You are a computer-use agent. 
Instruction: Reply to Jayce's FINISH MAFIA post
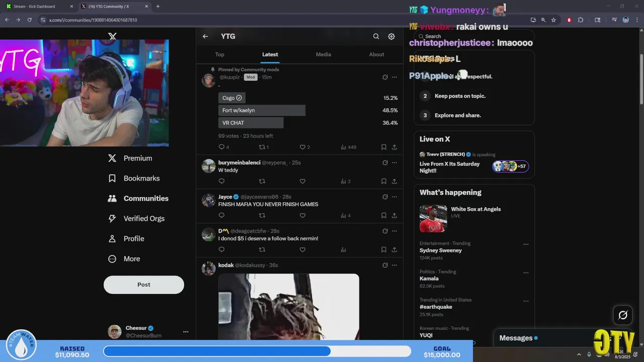tap(221, 215)
